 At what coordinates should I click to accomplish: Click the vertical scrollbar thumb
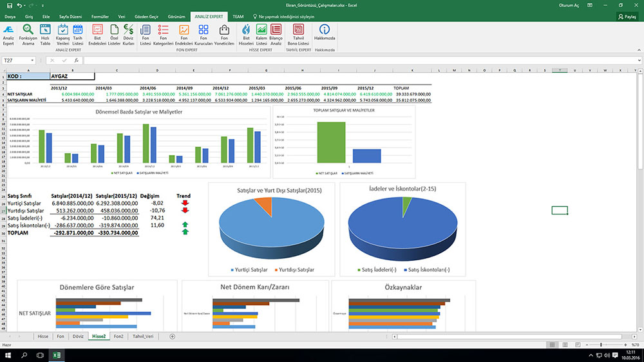coord(640,121)
